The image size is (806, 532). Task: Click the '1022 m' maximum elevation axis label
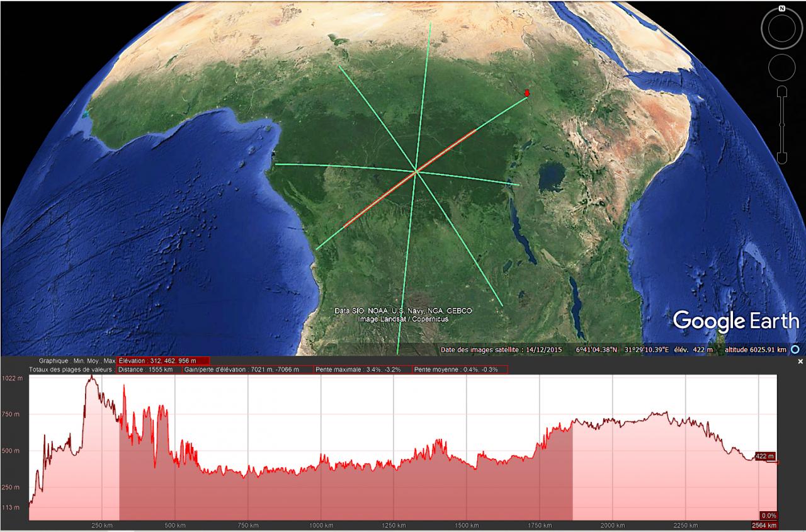click(x=12, y=378)
